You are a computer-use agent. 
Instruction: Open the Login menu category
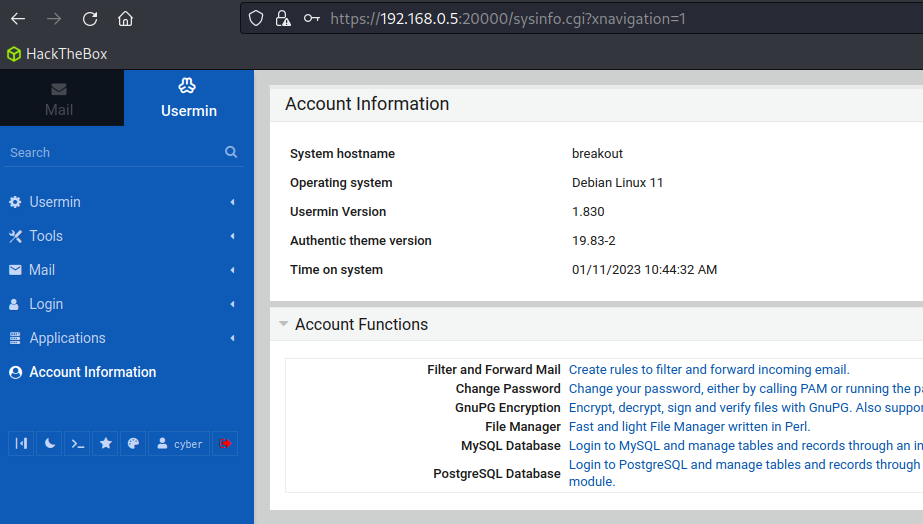pyautogui.click(x=46, y=304)
